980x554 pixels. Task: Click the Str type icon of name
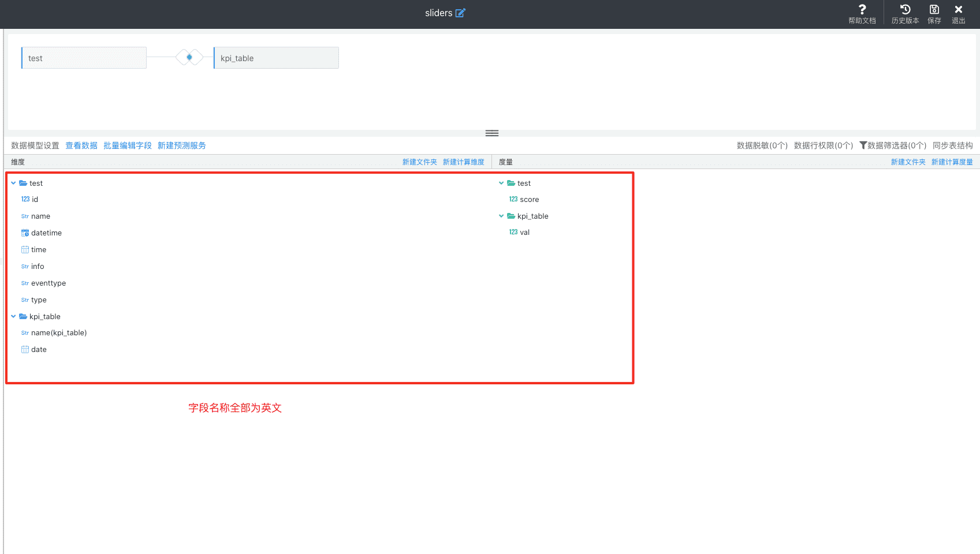tap(25, 216)
